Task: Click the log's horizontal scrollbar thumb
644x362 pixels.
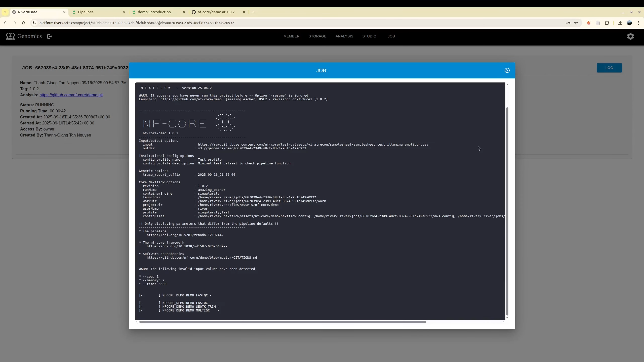Action: [x=283, y=322]
